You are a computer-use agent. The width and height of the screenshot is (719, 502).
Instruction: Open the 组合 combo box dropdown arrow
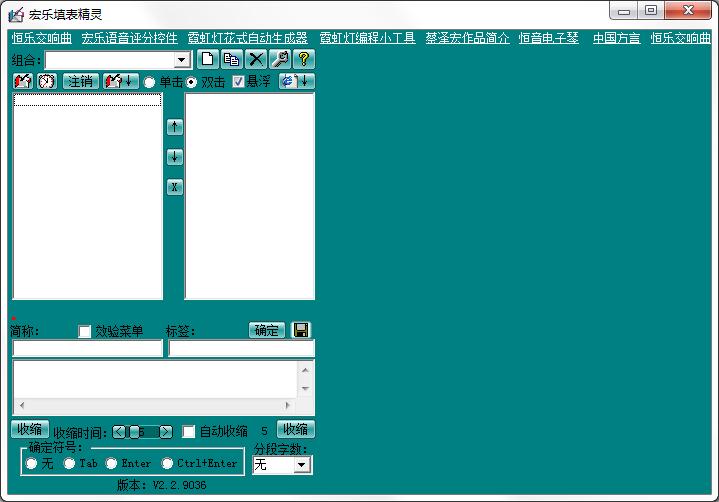[x=182, y=60]
